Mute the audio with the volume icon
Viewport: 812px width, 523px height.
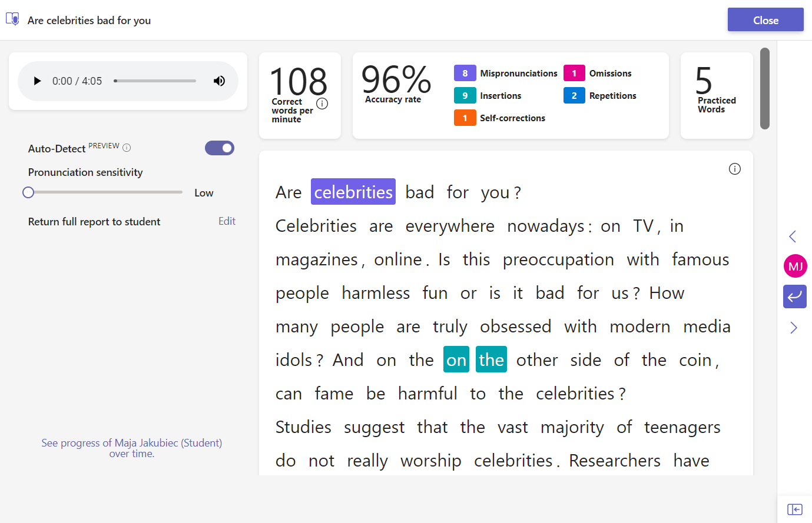point(219,81)
